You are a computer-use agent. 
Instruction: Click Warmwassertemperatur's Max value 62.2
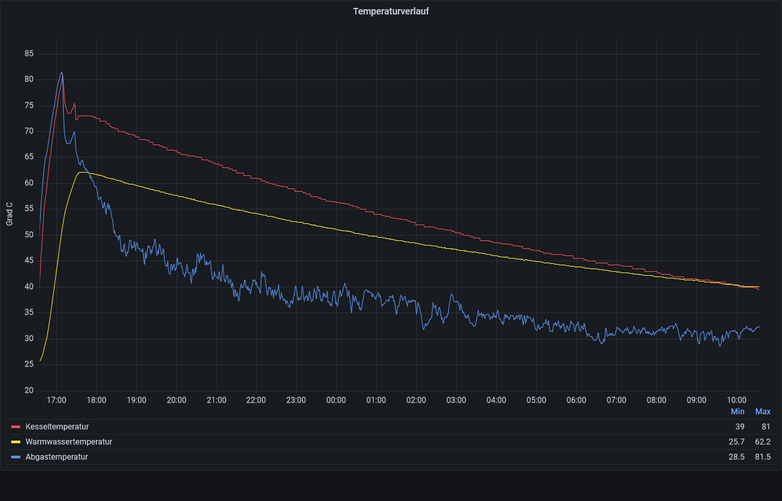(762, 442)
